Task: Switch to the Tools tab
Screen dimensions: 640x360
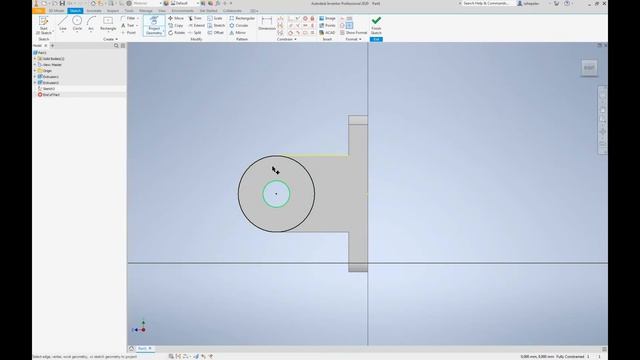Action: coord(129,11)
